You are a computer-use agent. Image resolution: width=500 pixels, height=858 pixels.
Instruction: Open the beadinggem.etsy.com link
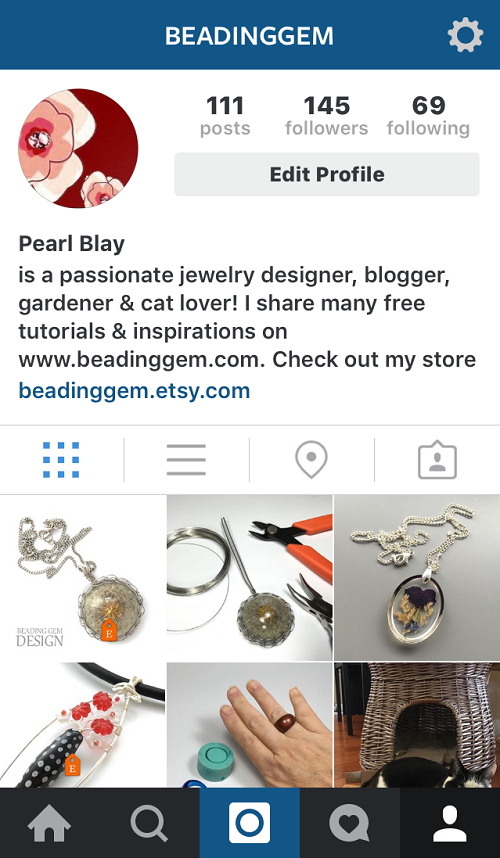tap(134, 391)
